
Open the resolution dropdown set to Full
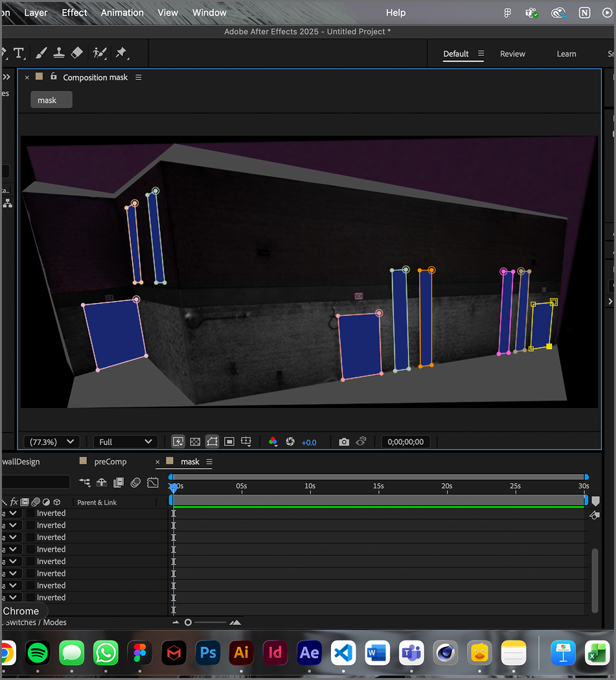[125, 441]
